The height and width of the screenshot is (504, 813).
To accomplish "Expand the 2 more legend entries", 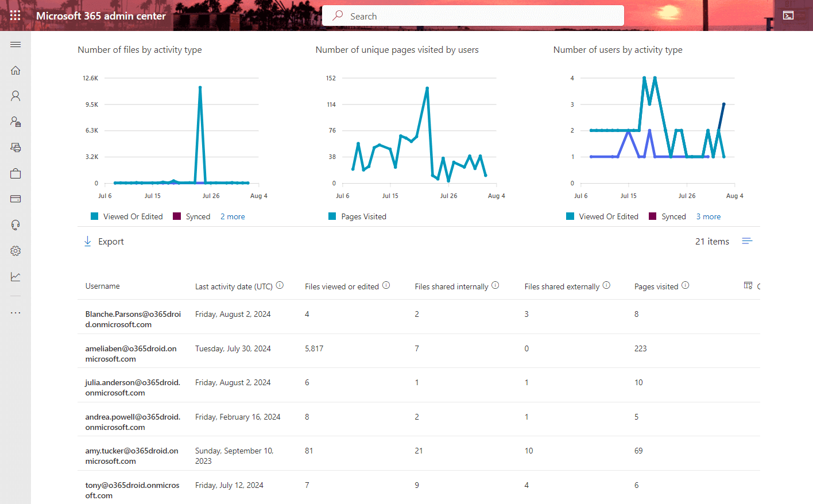I will [232, 216].
